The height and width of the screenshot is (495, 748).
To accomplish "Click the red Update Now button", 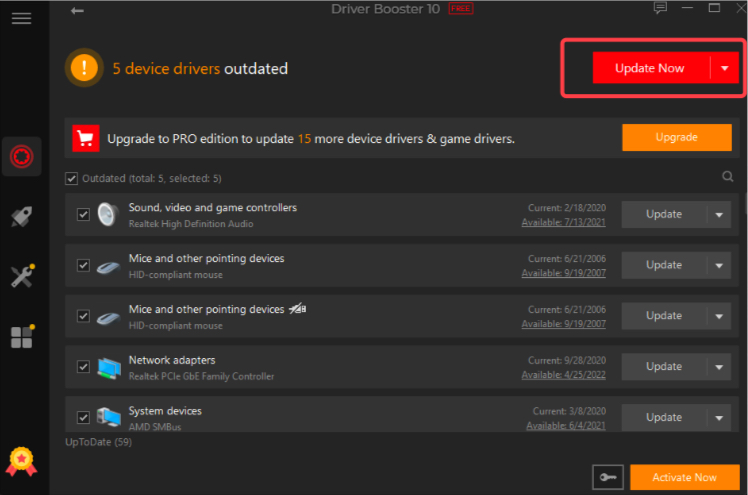I will tap(651, 68).
